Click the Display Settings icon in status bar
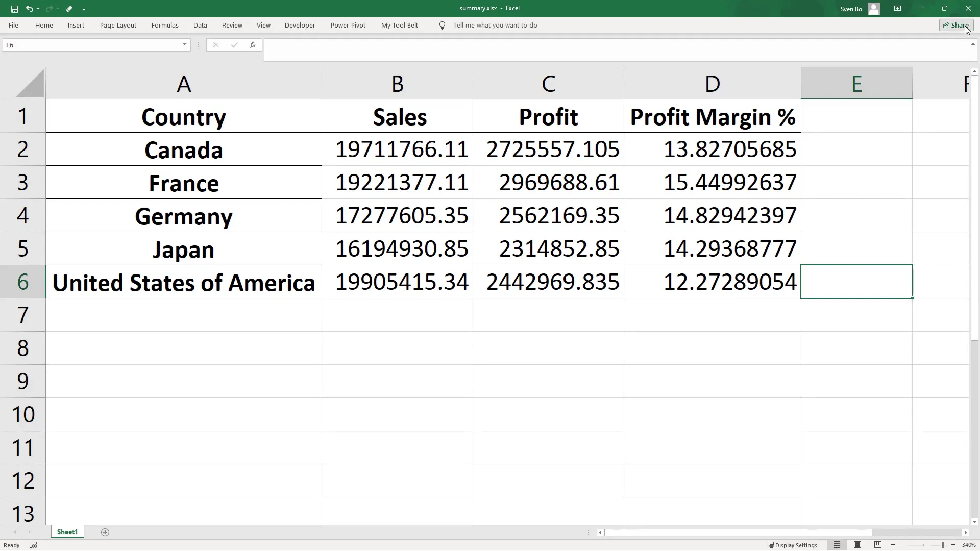 point(771,545)
